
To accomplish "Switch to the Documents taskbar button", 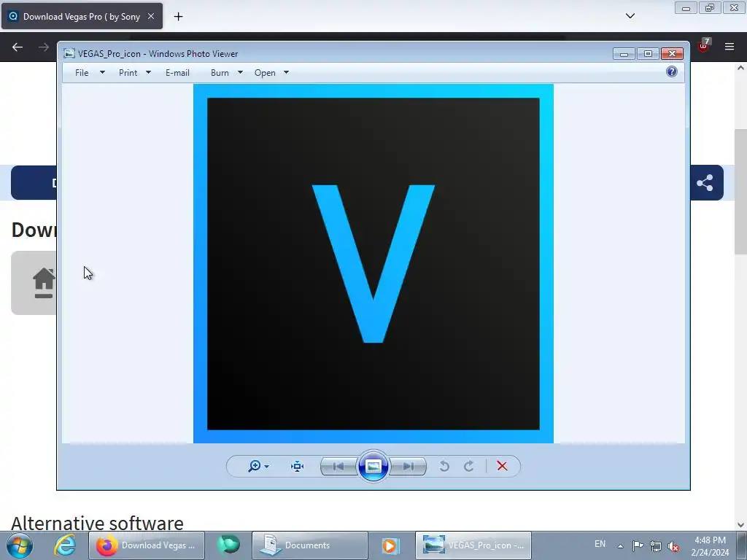I will coord(309,545).
